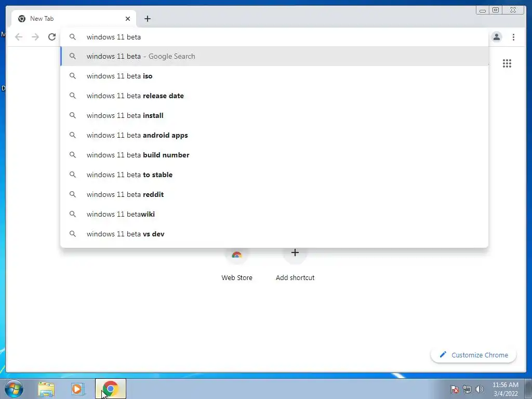This screenshot has height=399, width=532.
Task: Click the search icon in the address bar
Action: (73, 37)
